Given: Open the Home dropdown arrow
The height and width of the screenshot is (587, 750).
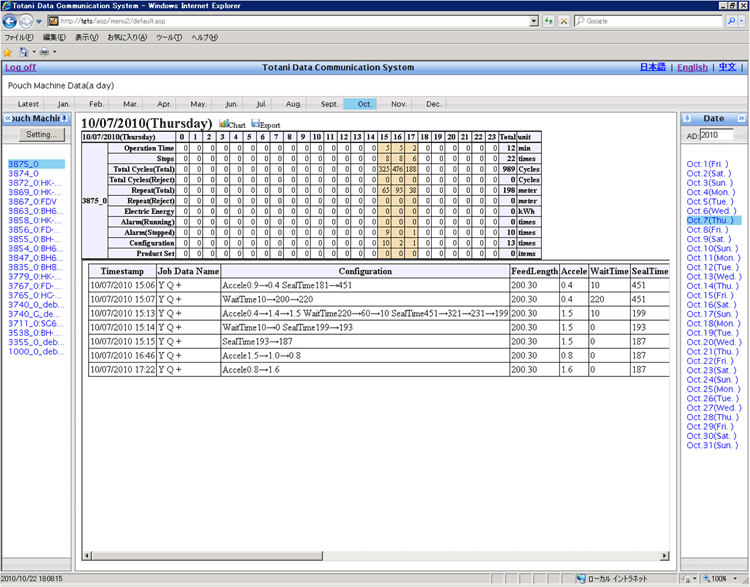Looking at the screenshot, I should (x=34, y=52).
